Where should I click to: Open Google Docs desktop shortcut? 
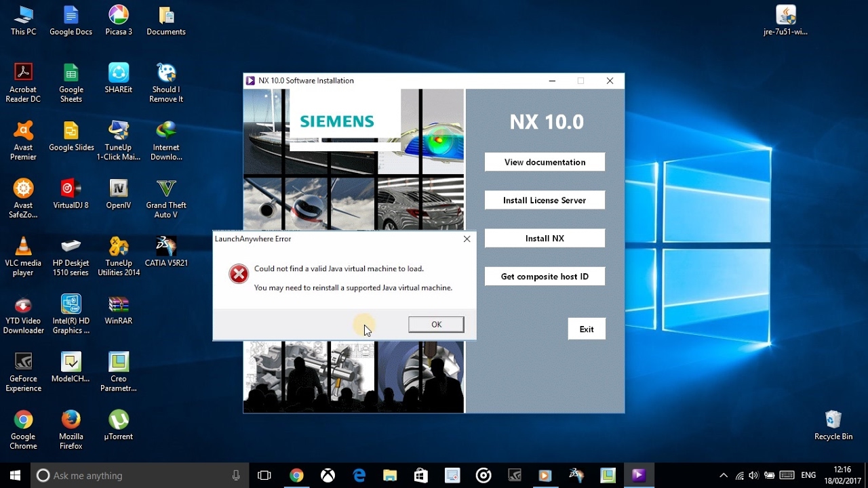(x=71, y=21)
